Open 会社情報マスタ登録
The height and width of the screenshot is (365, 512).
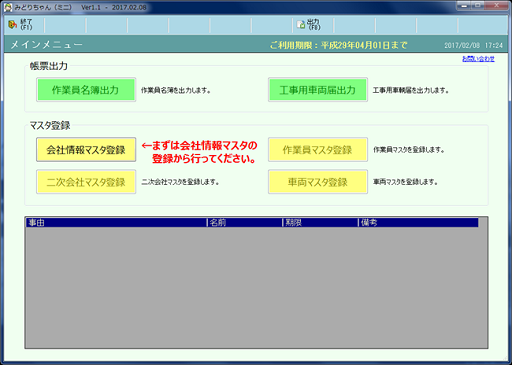pyautogui.click(x=86, y=150)
